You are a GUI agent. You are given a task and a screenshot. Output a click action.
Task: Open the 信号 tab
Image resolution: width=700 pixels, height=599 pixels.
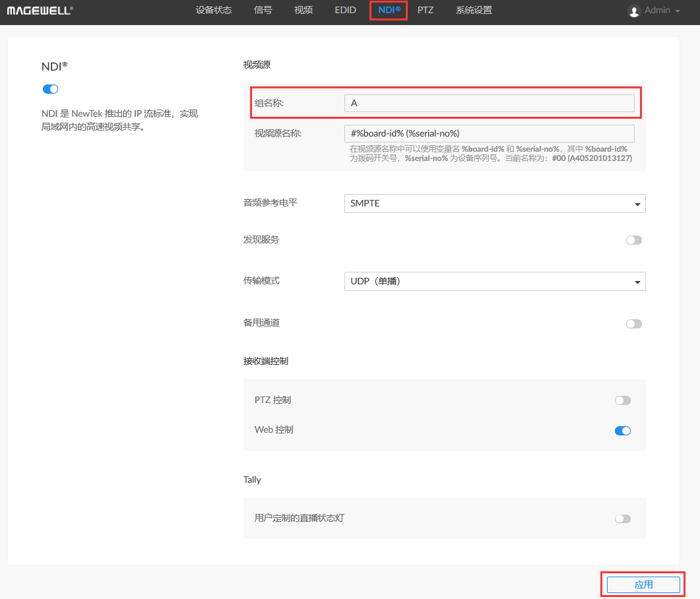tap(263, 11)
